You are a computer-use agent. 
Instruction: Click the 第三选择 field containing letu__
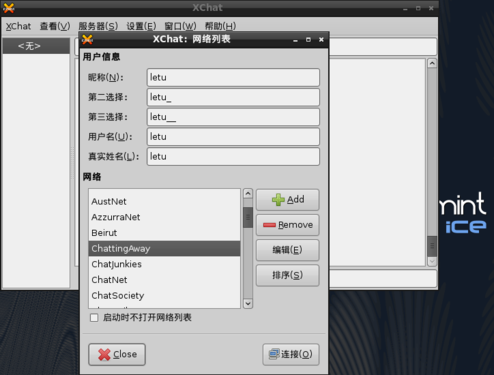pos(233,117)
